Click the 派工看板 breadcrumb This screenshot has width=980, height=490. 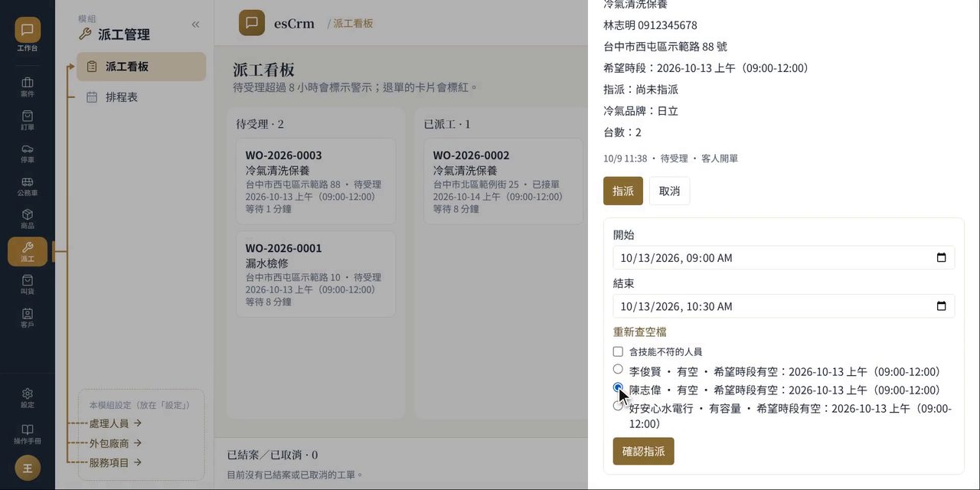coord(353,24)
